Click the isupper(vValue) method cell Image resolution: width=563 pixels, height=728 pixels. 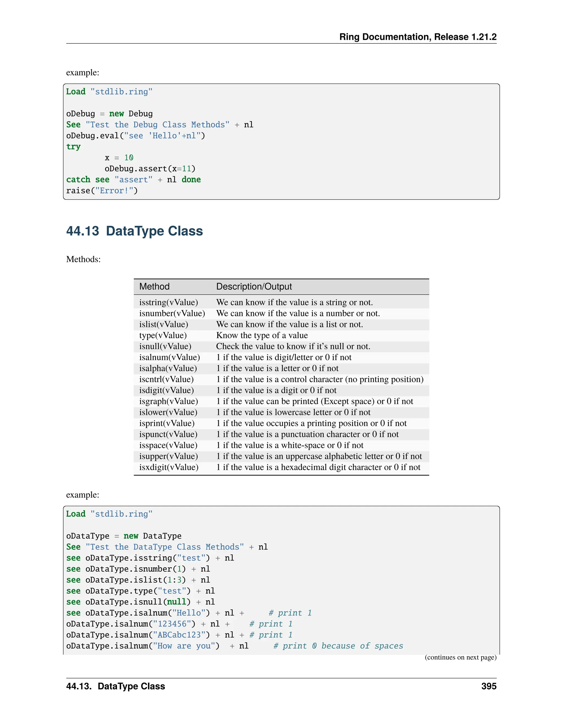coord(169,456)
